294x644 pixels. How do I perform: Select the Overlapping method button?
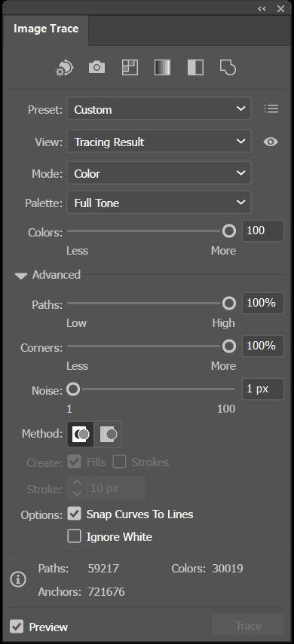108,434
